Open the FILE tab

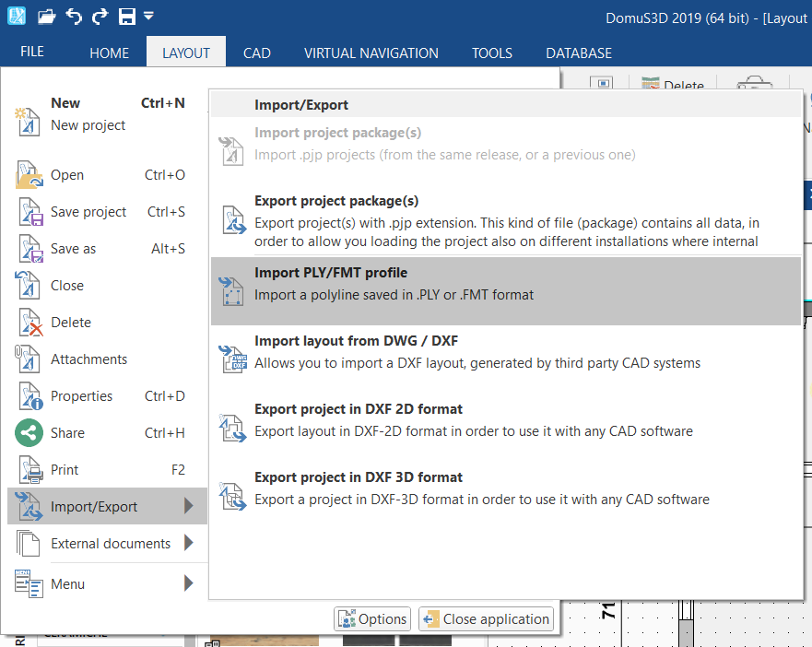[32, 52]
